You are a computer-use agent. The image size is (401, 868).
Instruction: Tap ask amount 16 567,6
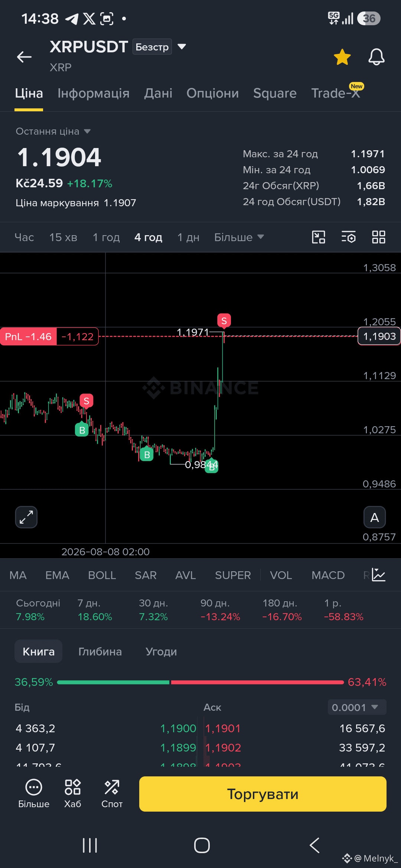[x=362, y=729]
